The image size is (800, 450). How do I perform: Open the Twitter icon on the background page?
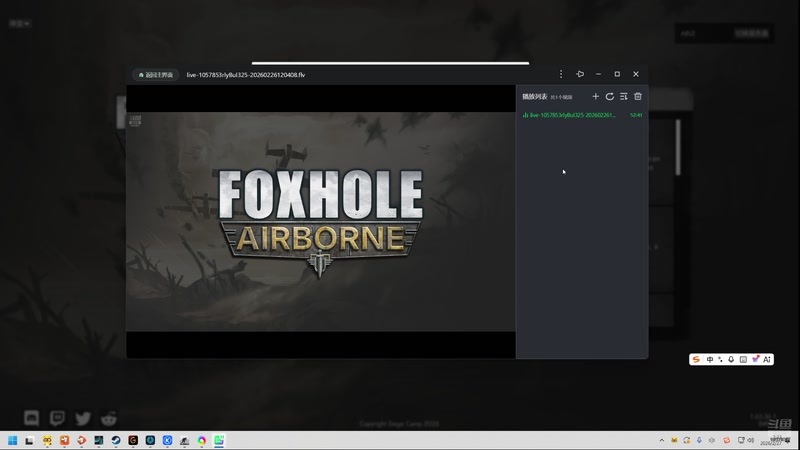coord(83,419)
